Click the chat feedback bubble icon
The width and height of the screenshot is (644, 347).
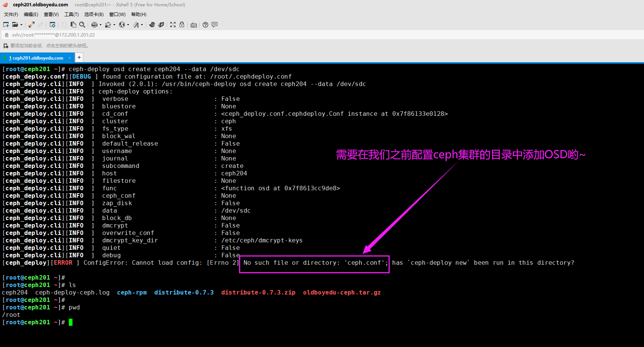click(x=215, y=25)
